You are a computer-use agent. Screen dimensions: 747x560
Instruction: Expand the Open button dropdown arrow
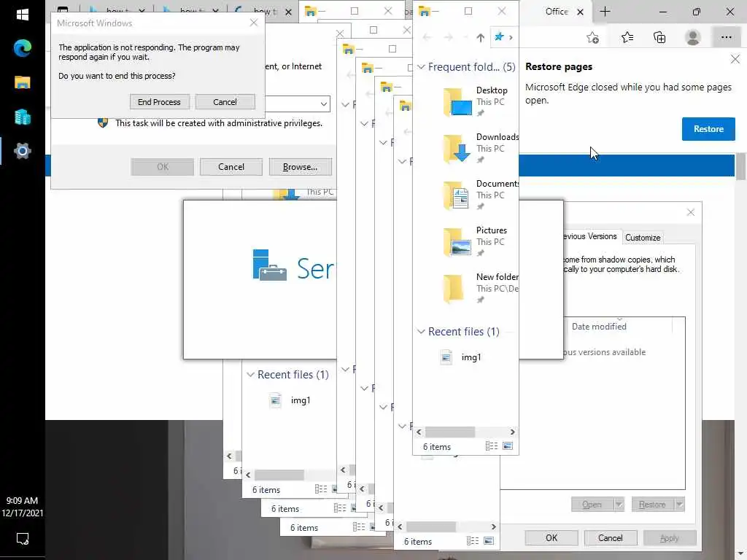point(619,505)
